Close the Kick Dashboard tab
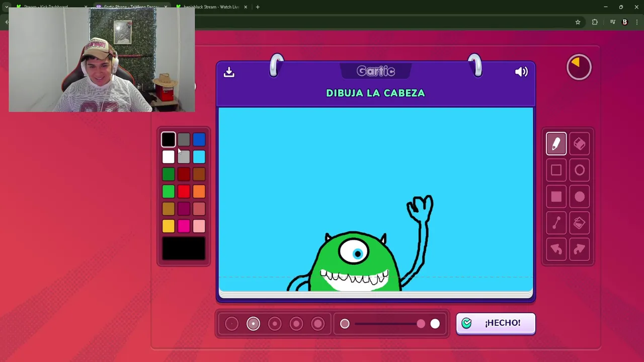Screen dimensions: 644x362 click(86, 7)
